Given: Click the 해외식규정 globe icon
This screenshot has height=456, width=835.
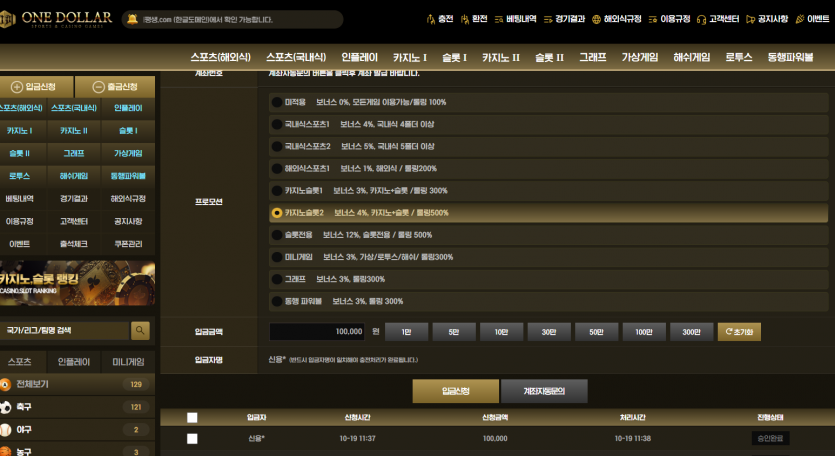Looking at the screenshot, I should click(x=596, y=20).
